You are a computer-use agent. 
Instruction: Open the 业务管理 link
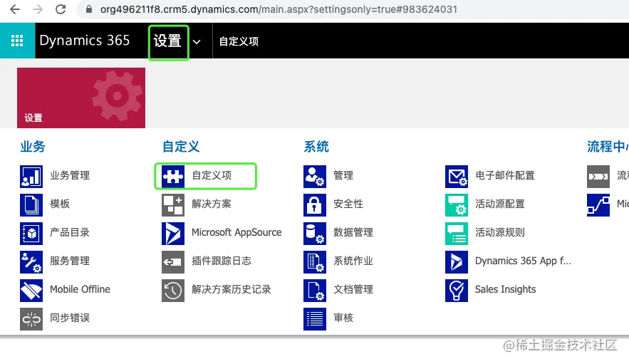(70, 175)
